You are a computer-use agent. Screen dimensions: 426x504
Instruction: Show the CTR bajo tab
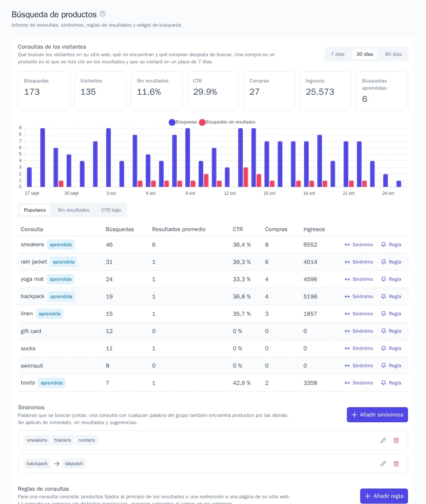point(111,210)
